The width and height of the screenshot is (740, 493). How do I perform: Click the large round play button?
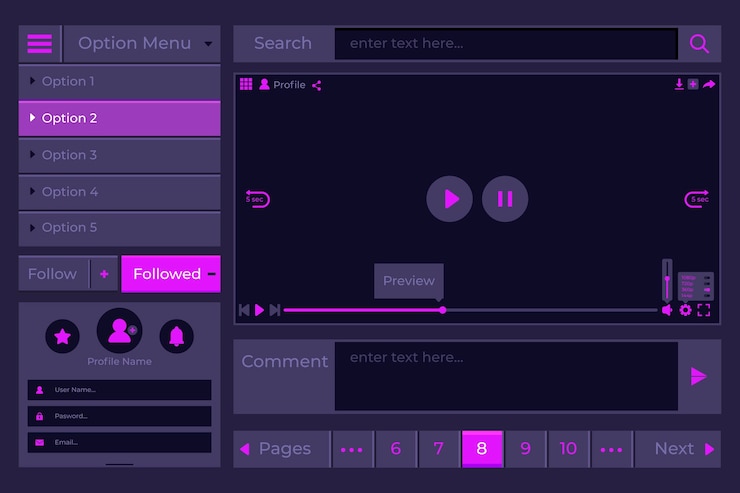point(449,199)
